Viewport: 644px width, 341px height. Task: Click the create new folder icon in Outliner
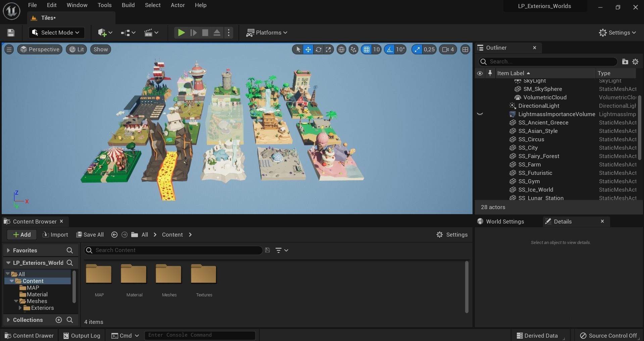click(x=625, y=61)
